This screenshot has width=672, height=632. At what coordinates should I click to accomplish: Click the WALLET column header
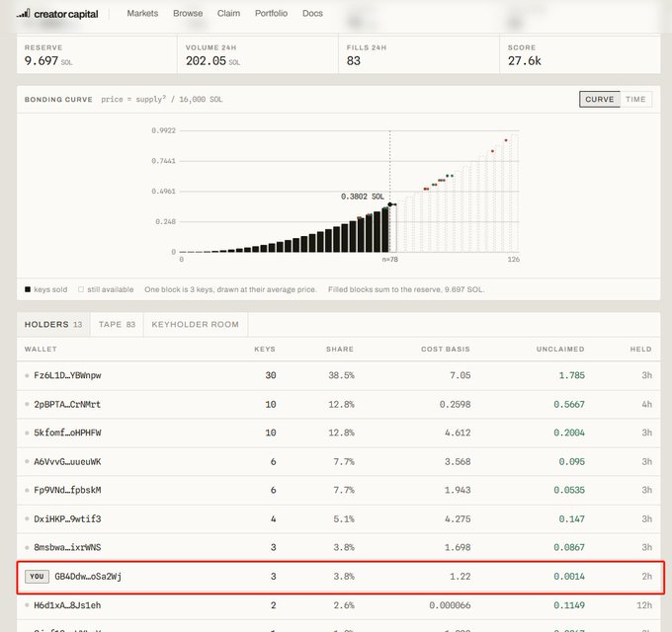tap(41, 349)
